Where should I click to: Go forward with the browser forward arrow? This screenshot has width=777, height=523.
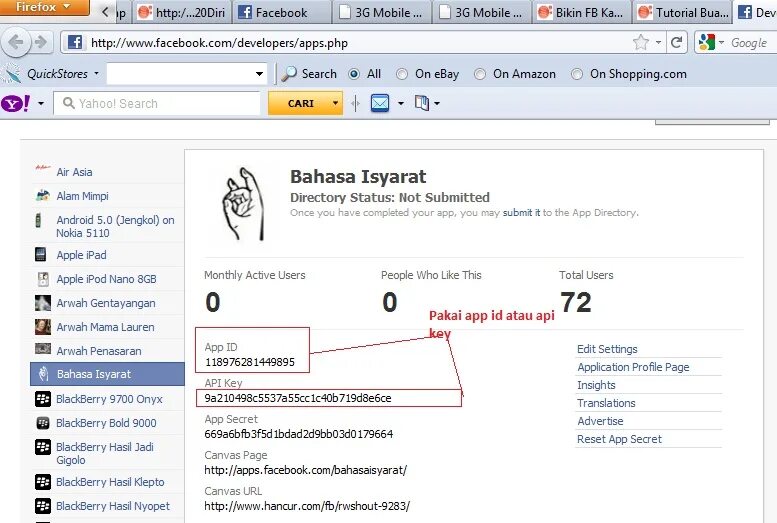pyautogui.click(x=41, y=42)
